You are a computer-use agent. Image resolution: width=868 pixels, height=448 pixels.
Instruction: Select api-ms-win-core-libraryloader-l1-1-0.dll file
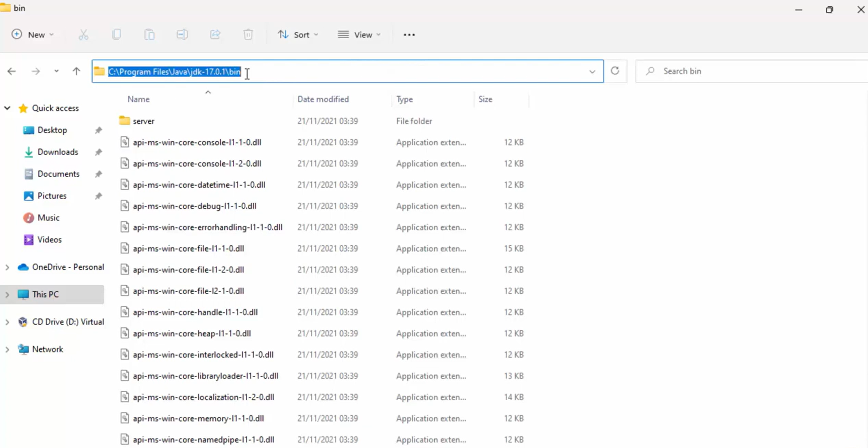point(205,376)
